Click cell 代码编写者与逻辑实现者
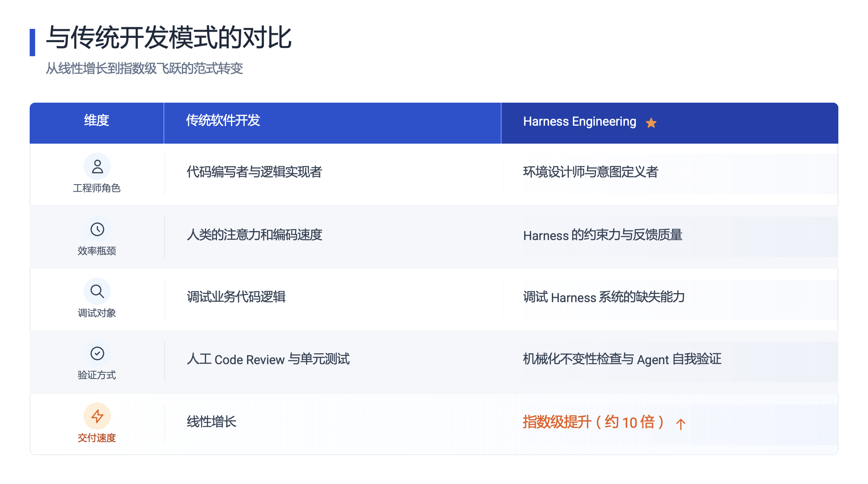Image resolution: width=868 pixels, height=484 pixels. (x=254, y=172)
